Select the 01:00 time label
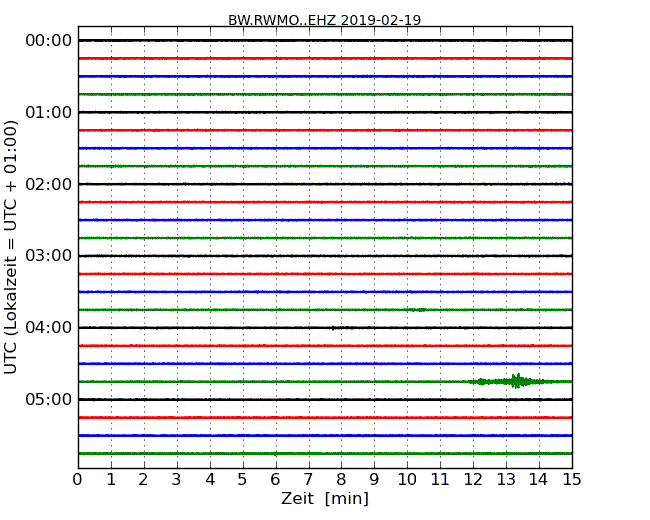Screen dimensions: 650x520 pos(49,112)
